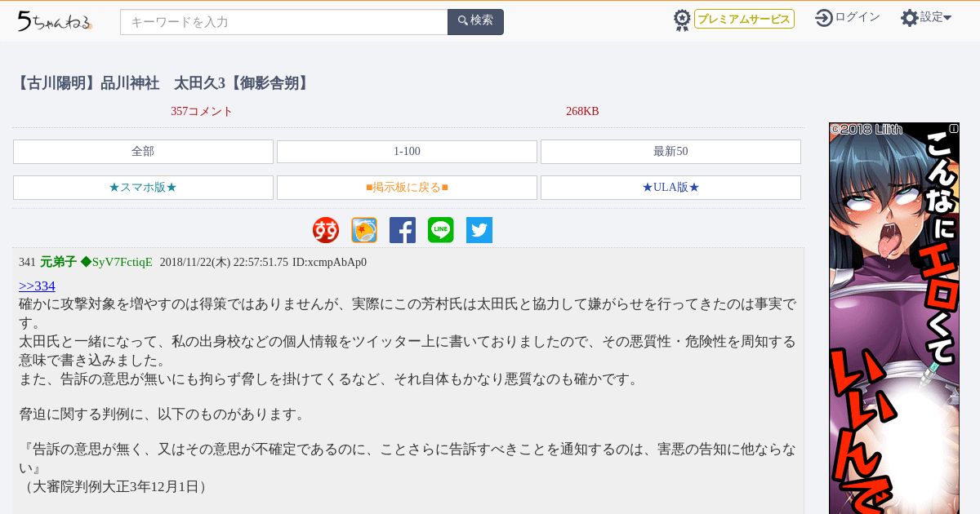Click the ID:xcmpAbAp0 poster ID
Image resolution: width=980 pixels, height=514 pixels.
(x=329, y=262)
